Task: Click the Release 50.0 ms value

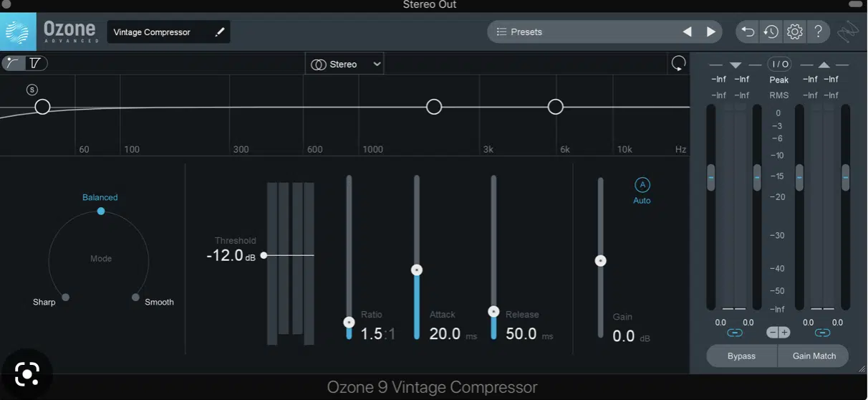Action: coord(529,334)
